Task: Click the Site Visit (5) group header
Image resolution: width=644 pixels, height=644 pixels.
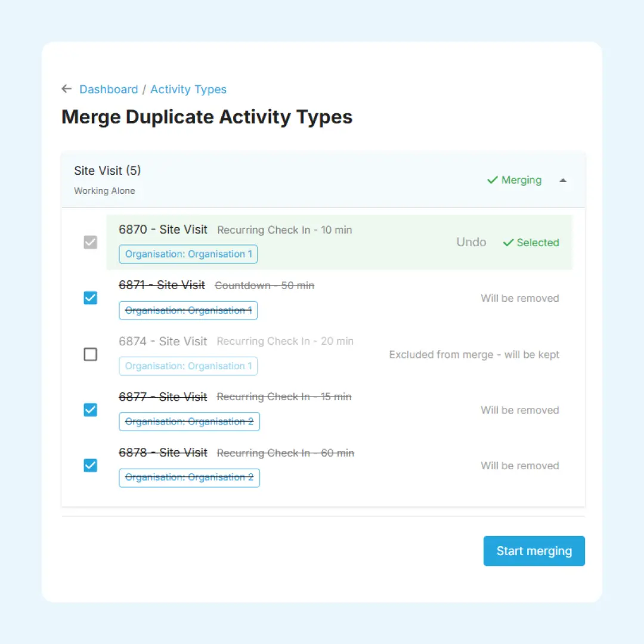Action: point(107,171)
